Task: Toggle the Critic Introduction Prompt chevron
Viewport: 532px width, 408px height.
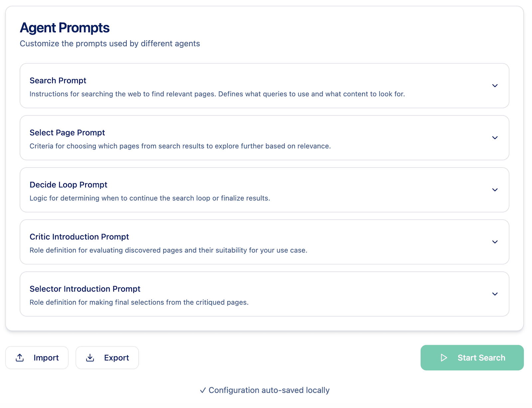Action: pyautogui.click(x=495, y=242)
